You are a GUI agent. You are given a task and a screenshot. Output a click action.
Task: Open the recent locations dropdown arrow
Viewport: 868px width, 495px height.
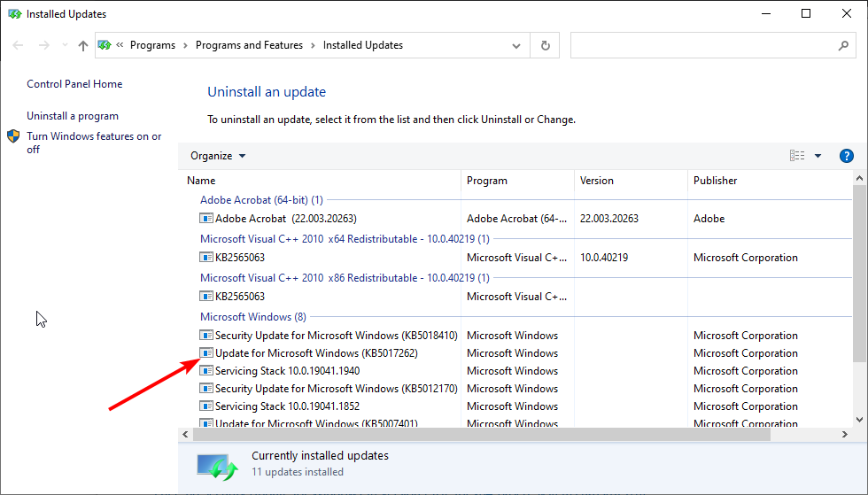coord(65,45)
